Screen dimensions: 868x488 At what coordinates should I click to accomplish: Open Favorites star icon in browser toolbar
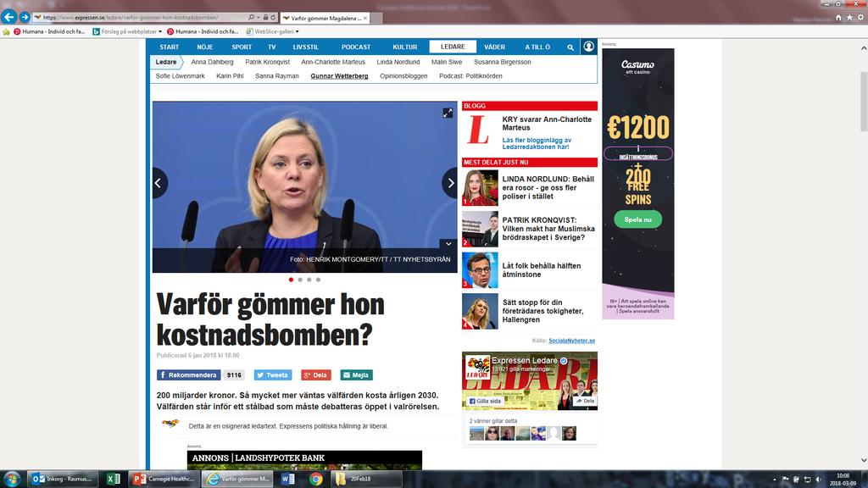849,18
